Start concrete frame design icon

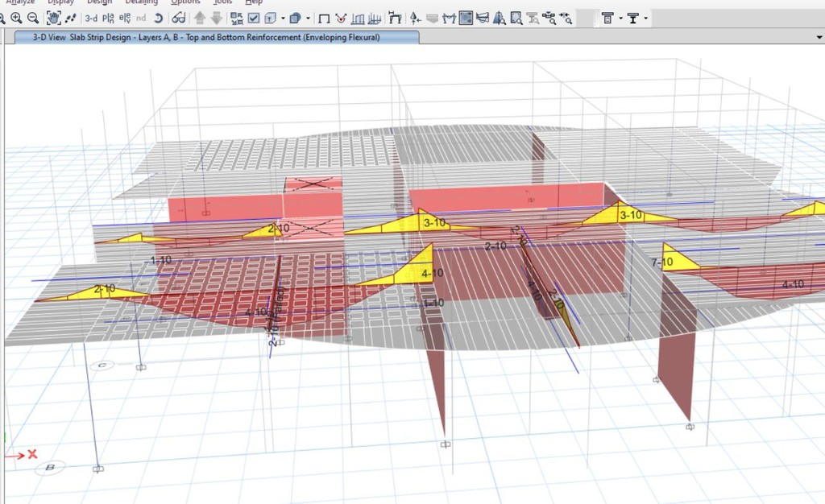607,19
